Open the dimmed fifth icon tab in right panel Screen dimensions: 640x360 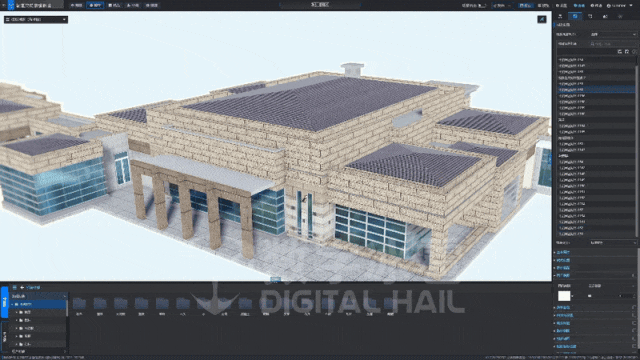[x=620, y=16]
